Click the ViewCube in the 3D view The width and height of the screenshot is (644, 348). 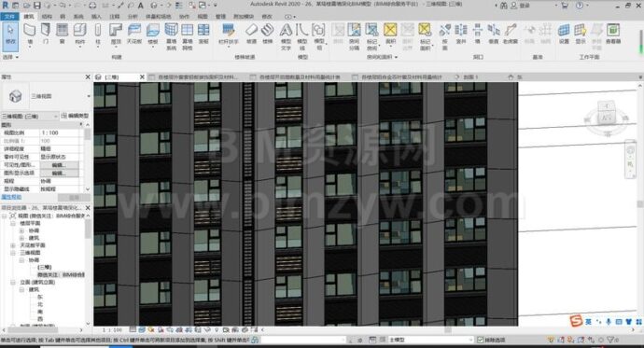pos(607,118)
